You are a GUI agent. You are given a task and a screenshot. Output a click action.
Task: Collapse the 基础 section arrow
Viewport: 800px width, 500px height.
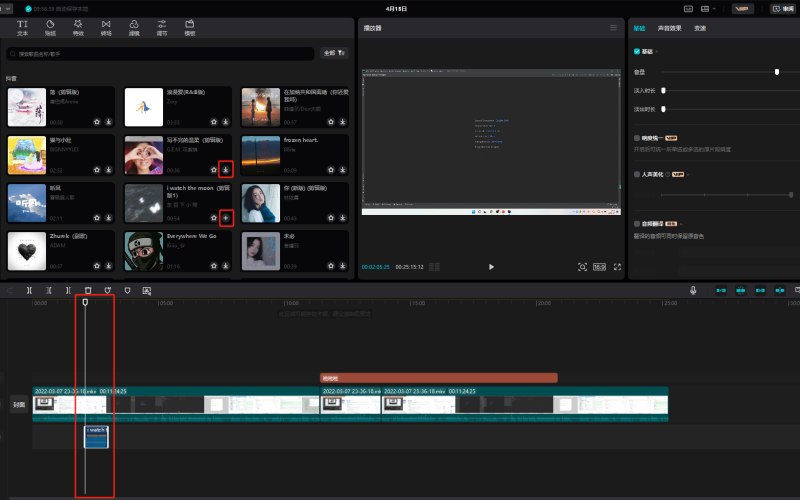pyautogui.click(x=657, y=52)
